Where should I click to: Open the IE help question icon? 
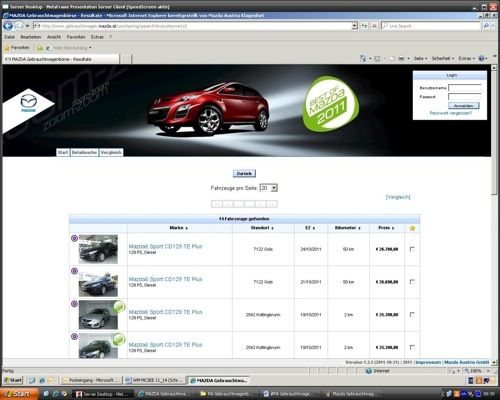[x=481, y=58]
